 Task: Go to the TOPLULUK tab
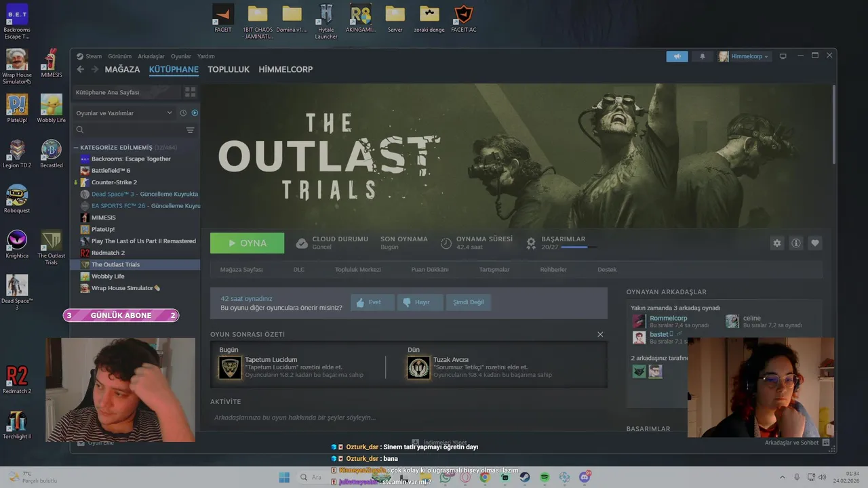(229, 69)
